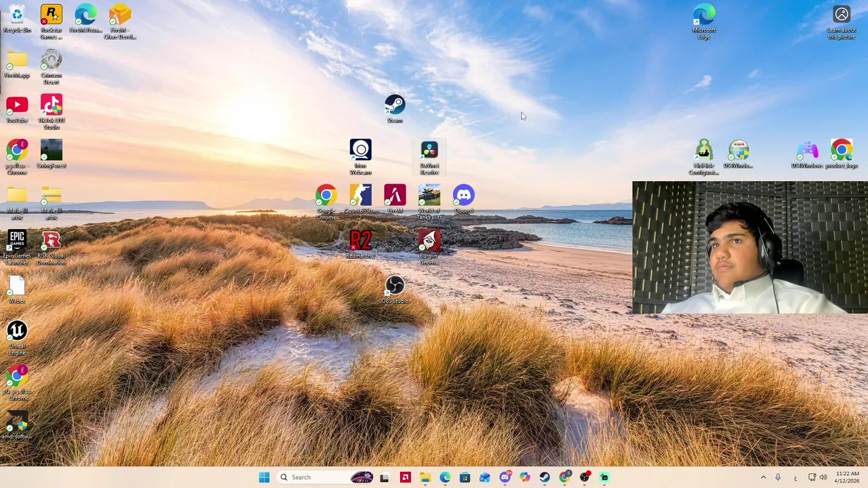The image size is (868, 488).
Task: Launch TikTok LIVE Studio
Action: pyautogui.click(x=51, y=113)
